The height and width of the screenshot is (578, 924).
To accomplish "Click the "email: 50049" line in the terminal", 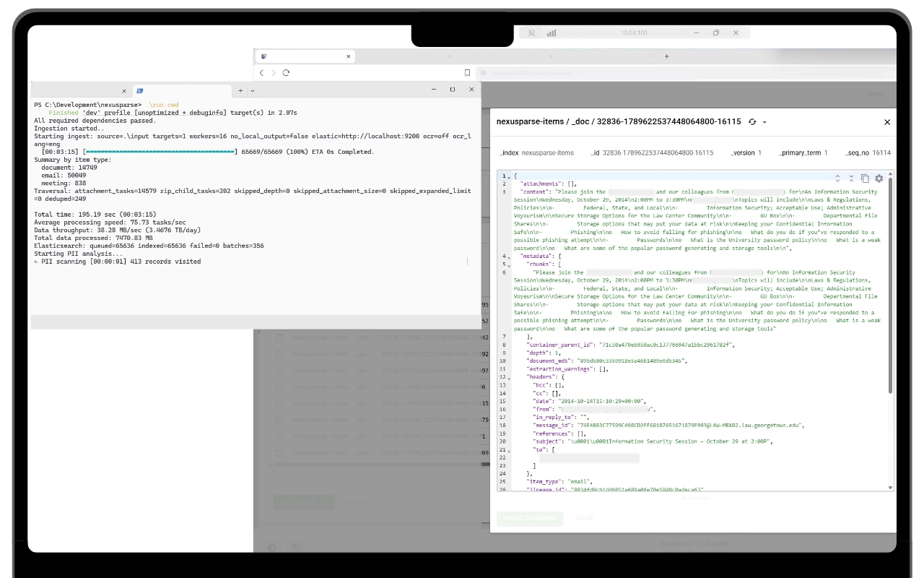I will coord(64,176).
